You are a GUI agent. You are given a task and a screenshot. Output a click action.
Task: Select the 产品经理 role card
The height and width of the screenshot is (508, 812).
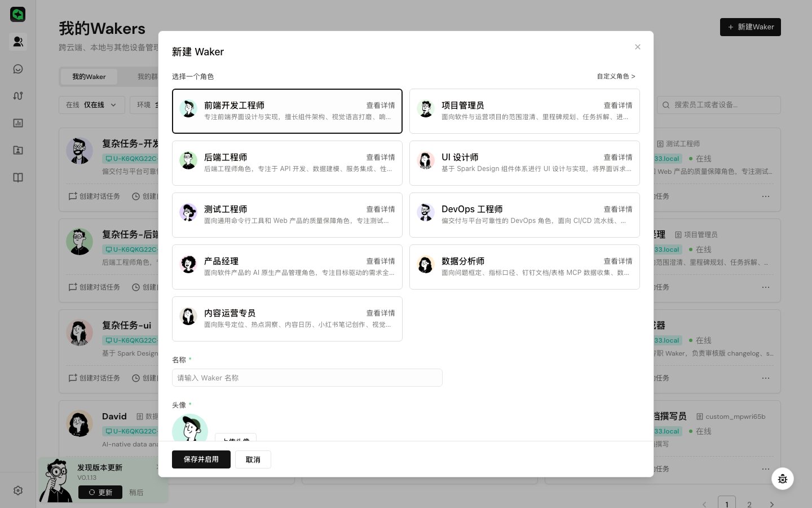[287, 267]
